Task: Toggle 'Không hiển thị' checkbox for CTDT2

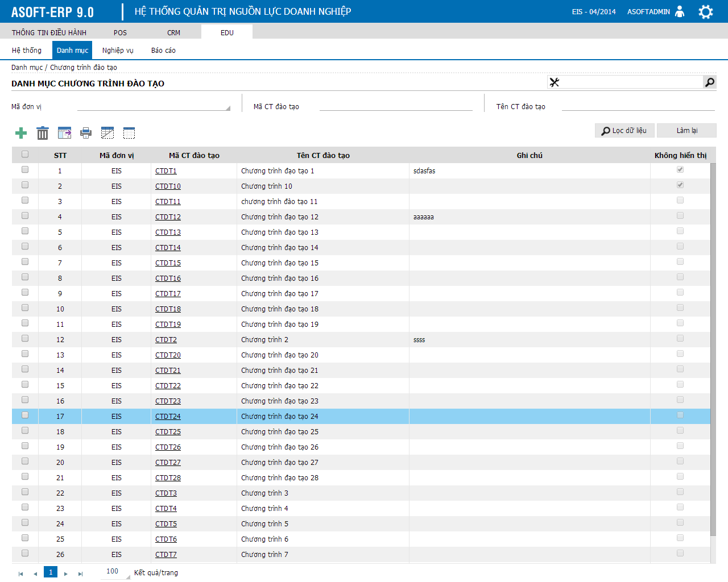Action: click(680, 338)
